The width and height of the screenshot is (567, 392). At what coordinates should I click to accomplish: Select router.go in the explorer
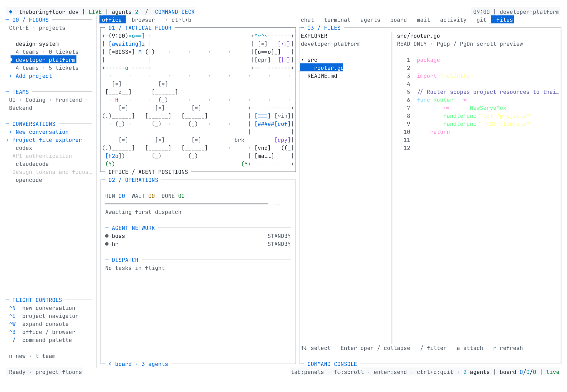(x=322, y=68)
